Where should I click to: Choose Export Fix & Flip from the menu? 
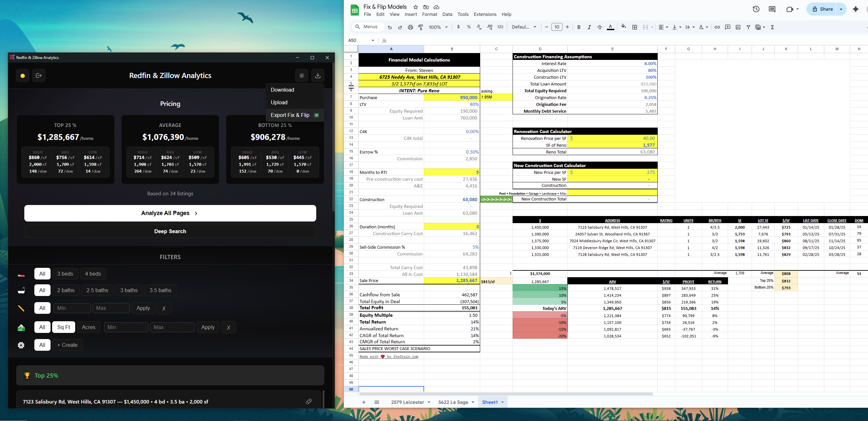point(290,115)
